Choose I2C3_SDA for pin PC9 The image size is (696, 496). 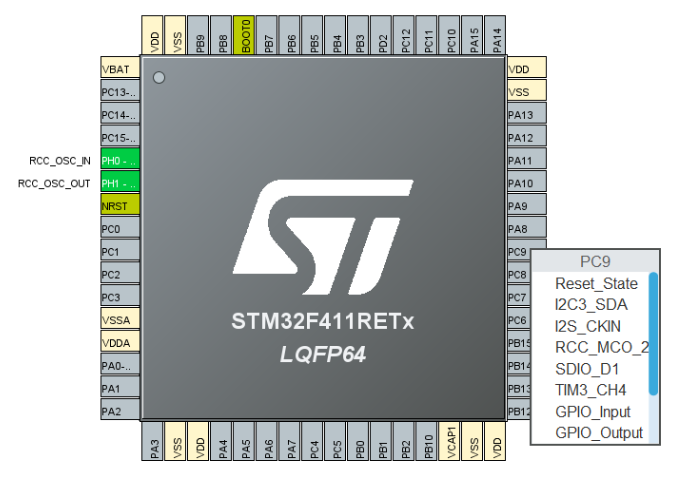pos(591,305)
